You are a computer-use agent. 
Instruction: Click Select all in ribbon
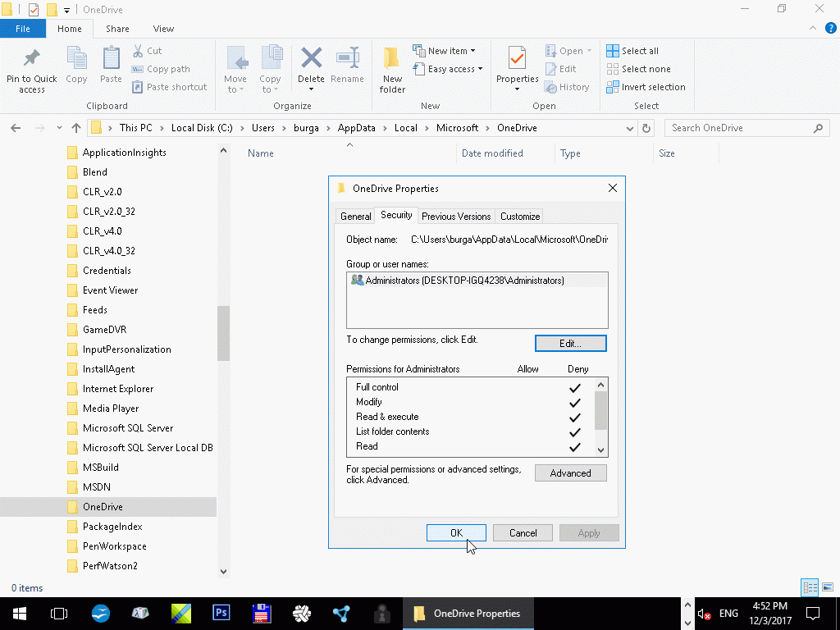(632, 51)
